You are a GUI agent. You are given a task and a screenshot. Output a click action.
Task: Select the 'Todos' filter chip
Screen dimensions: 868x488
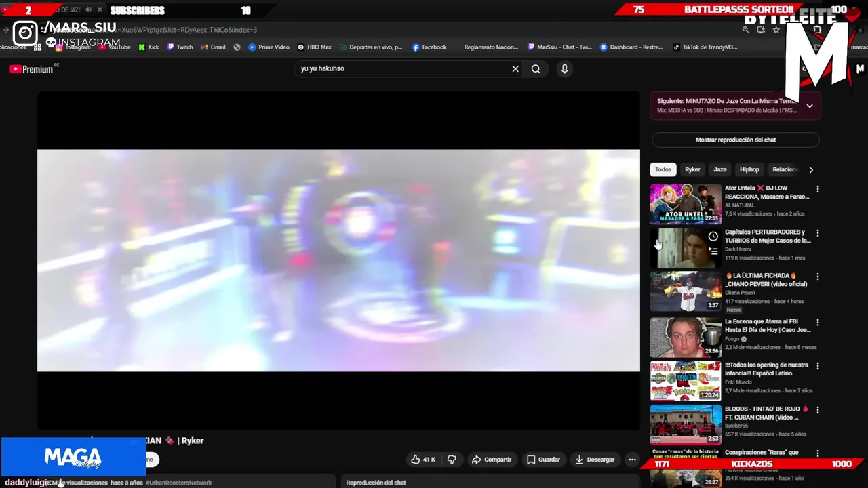(663, 169)
